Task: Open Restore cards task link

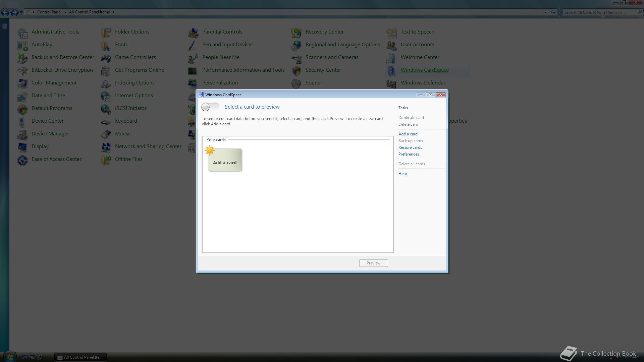Action: coord(410,147)
